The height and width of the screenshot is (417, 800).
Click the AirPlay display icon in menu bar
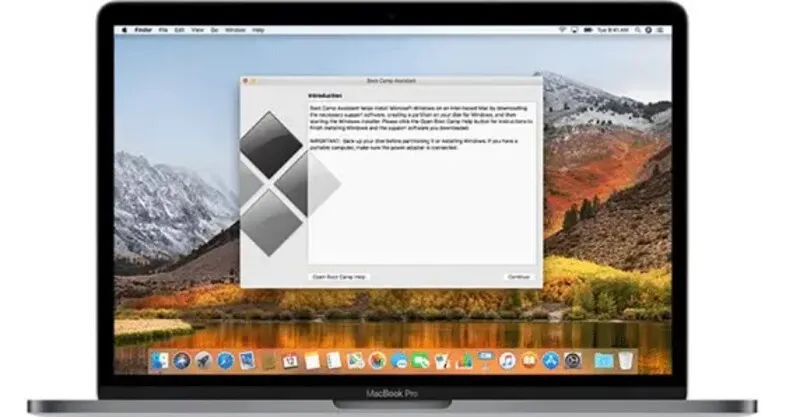574,30
